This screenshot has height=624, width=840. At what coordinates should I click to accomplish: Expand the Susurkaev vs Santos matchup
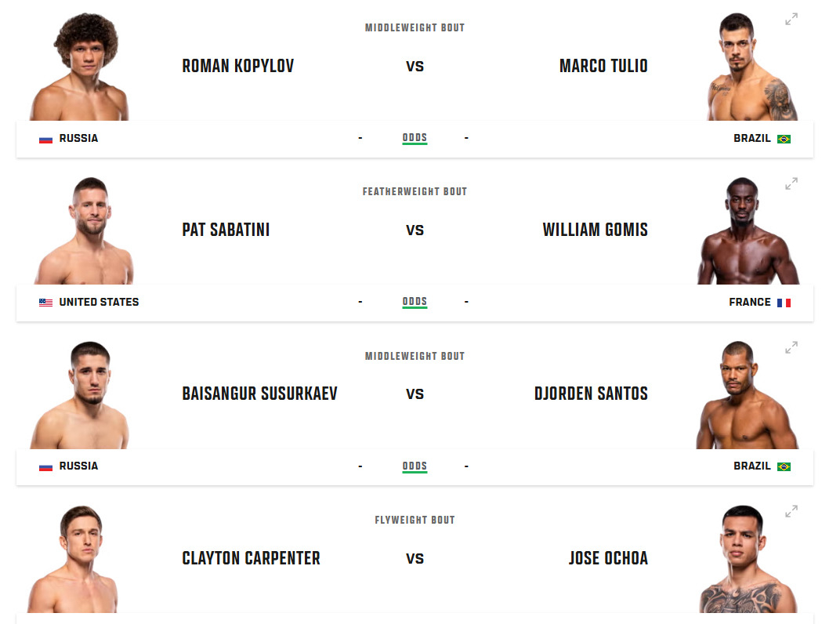(791, 347)
